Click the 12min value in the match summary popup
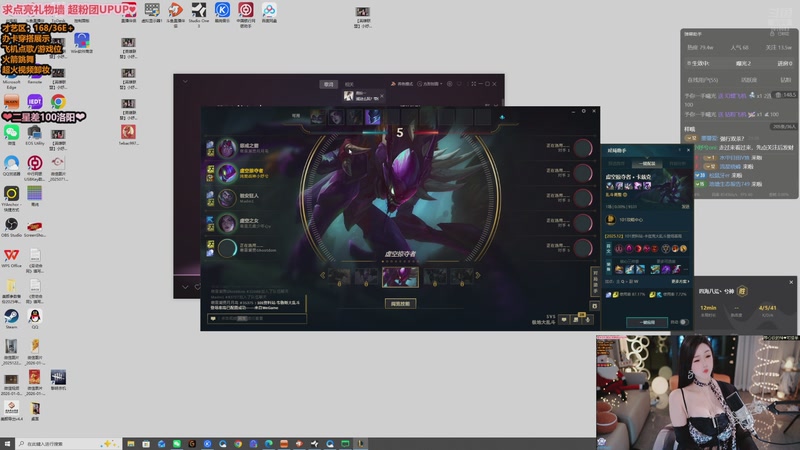The width and height of the screenshot is (800, 450). coord(708,308)
